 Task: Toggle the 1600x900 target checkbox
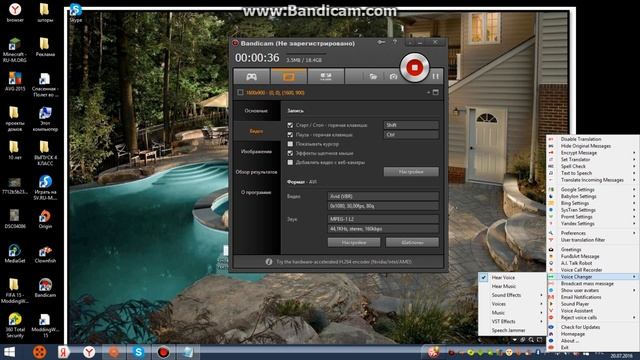[x=240, y=93]
